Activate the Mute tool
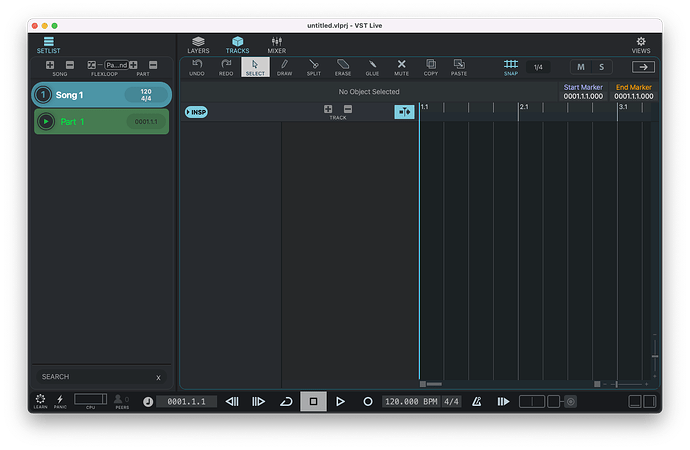Viewport: 690px width, 450px height. point(401,67)
